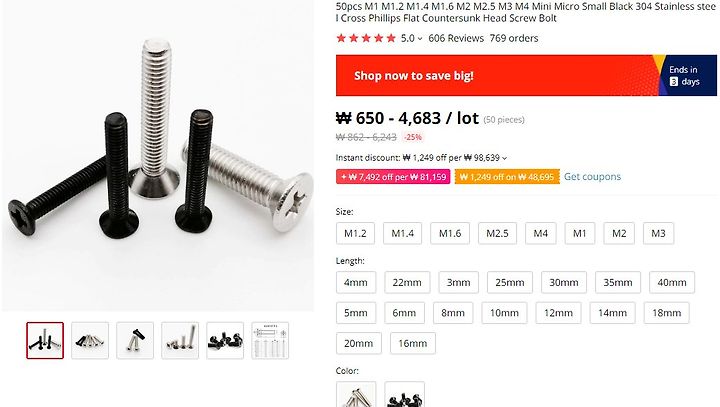Expand the Instant discount details chevron
The width and height of the screenshot is (720, 407).
(x=505, y=158)
